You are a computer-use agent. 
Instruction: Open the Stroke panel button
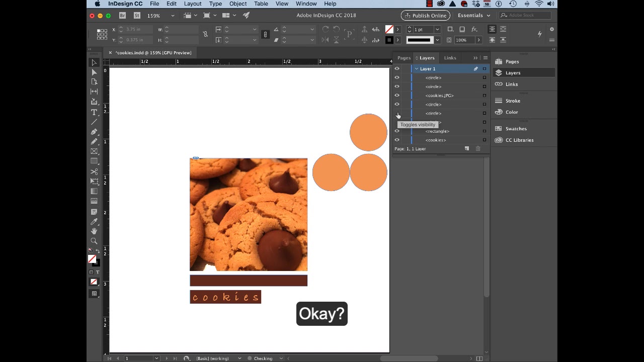pyautogui.click(x=523, y=101)
